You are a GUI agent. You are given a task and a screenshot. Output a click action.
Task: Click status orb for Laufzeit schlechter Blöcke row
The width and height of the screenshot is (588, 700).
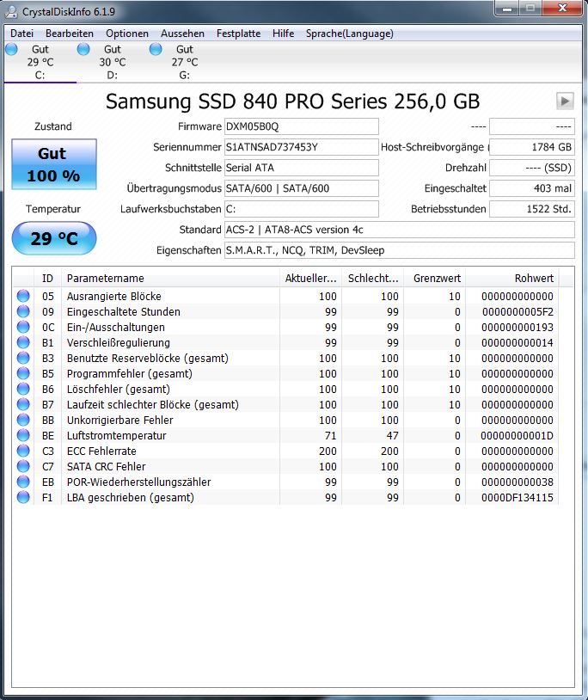(23, 404)
